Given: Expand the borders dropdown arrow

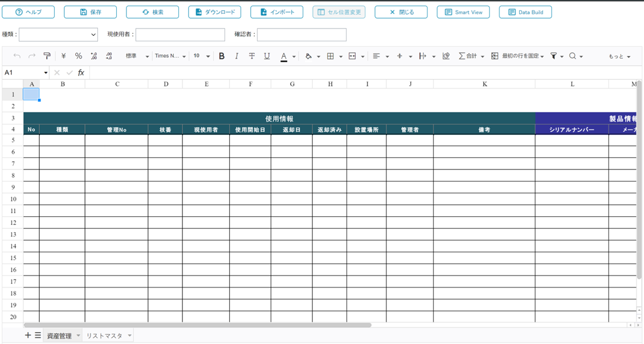Looking at the screenshot, I should [x=340, y=56].
